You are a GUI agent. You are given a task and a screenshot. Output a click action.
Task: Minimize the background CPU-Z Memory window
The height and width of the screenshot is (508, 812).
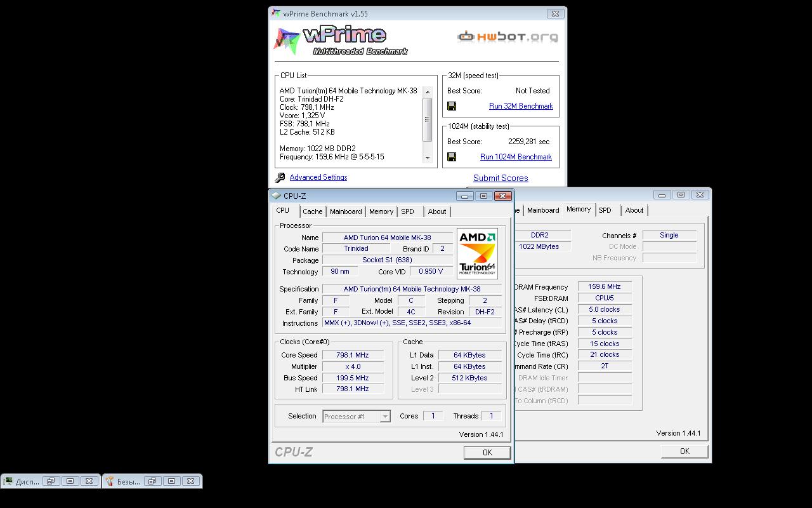[x=662, y=194]
